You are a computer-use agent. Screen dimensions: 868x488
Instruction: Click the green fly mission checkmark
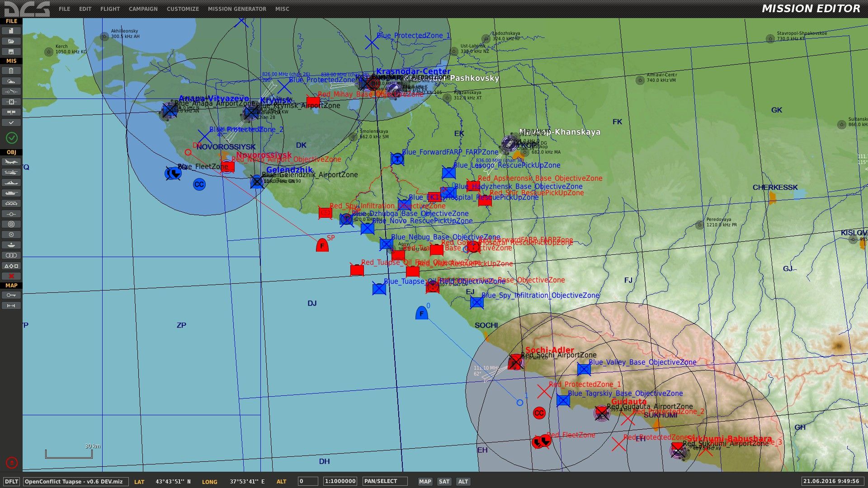pos(12,138)
